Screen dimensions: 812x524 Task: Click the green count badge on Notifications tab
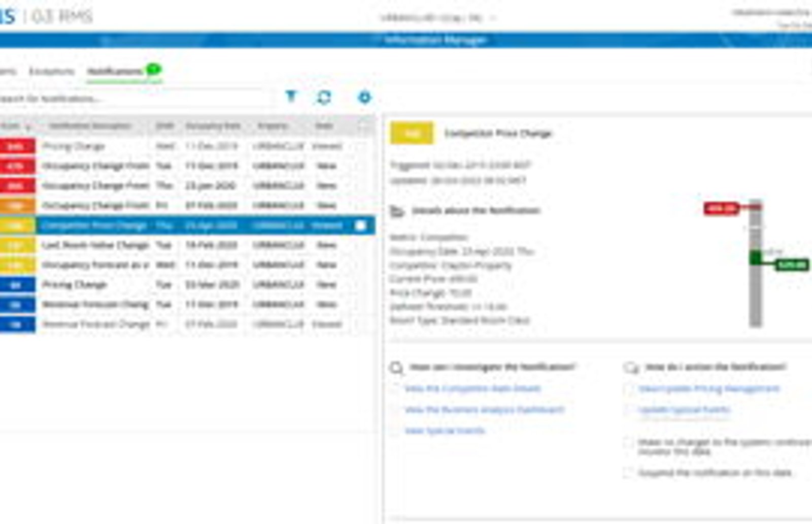[x=153, y=69]
